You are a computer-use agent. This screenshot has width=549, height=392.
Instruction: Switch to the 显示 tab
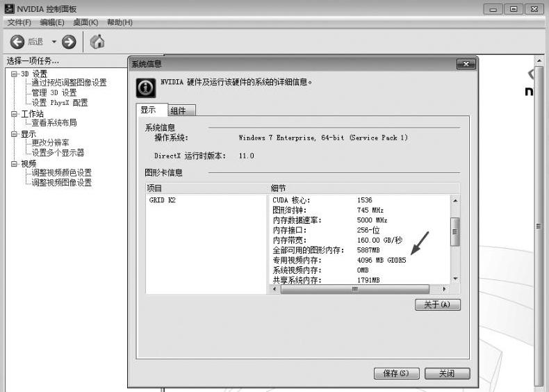click(x=152, y=110)
